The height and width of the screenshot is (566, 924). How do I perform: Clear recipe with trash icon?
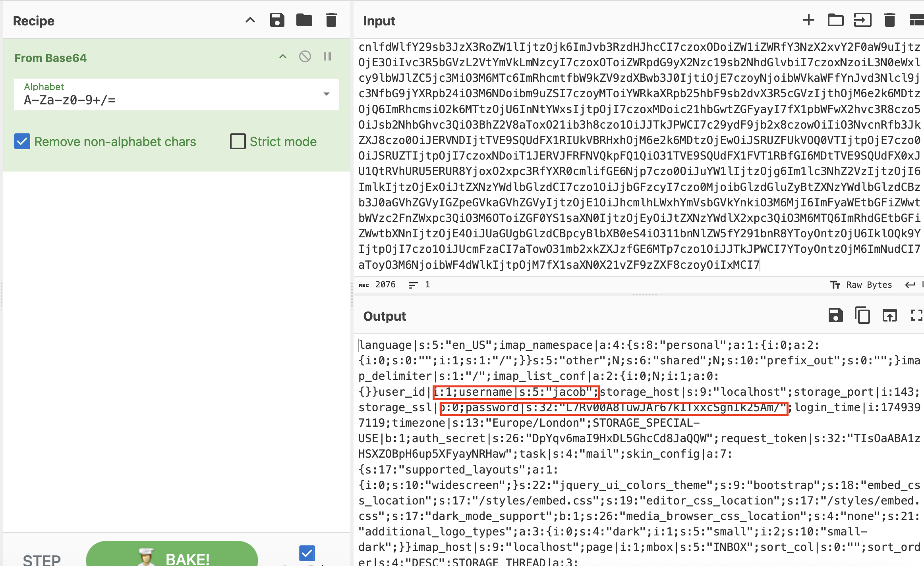pyautogui.click(x=331, y=20)
